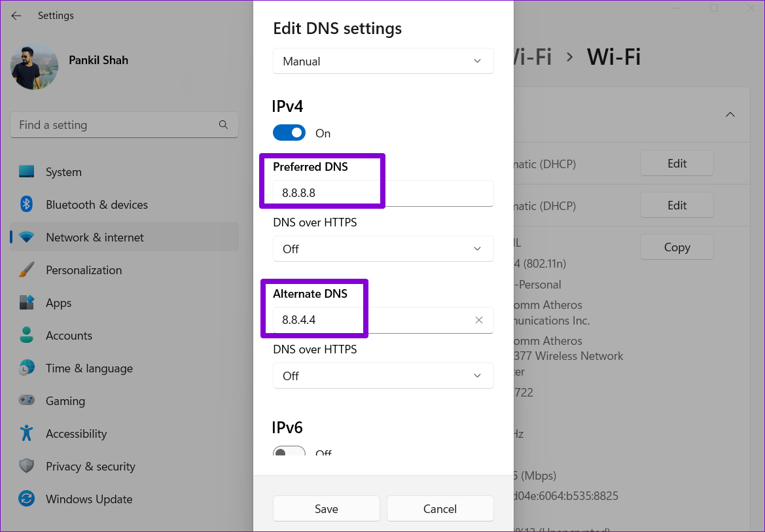The image size is (765, 532).
Task: Expand Alternate DNS over HTTPS dropdown
Action: tap(383, 376)
